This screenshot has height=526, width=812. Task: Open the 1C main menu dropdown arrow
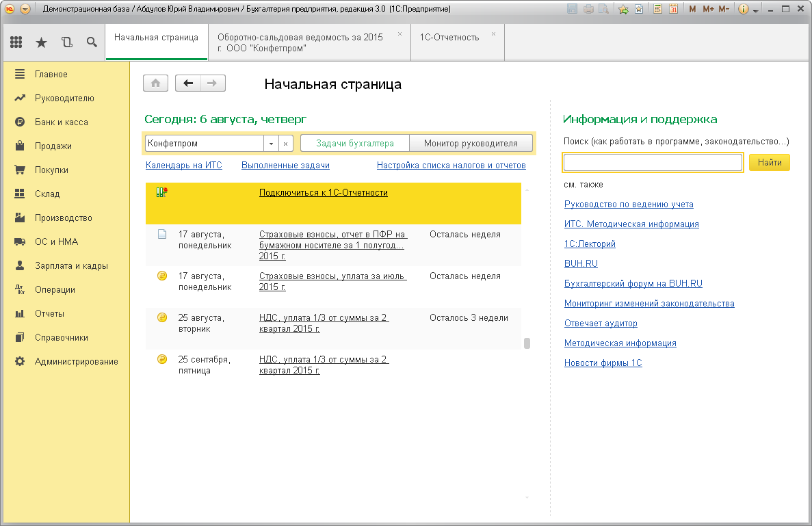[x=25, y=10]
